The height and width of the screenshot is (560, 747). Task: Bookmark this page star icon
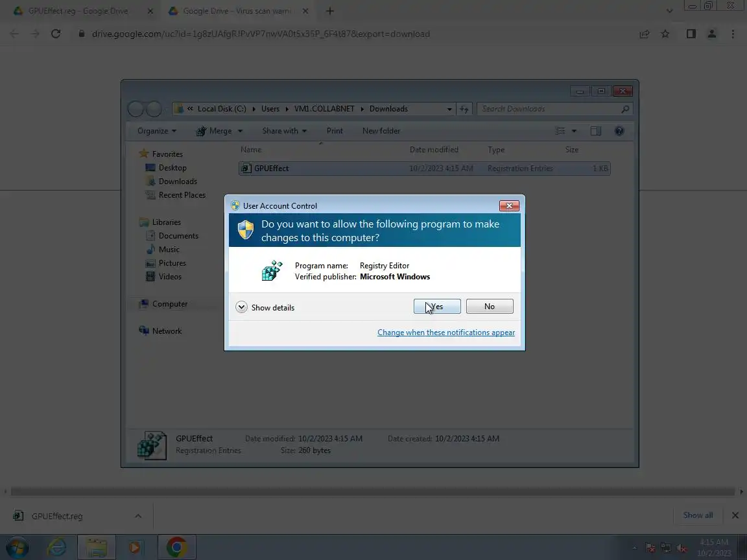(665, 34)
